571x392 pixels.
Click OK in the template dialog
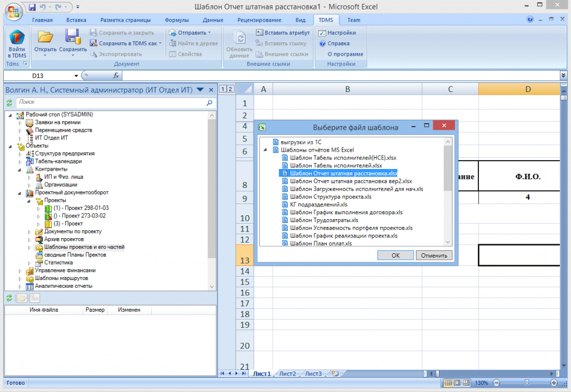coord(395,255)
